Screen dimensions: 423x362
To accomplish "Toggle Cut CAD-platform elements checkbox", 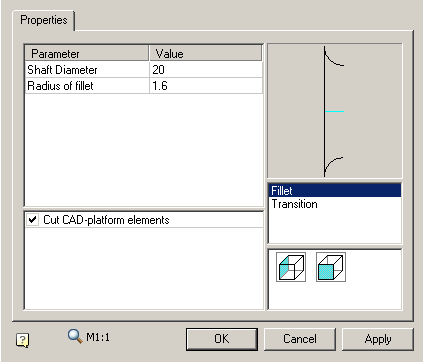I will (33, 220).
